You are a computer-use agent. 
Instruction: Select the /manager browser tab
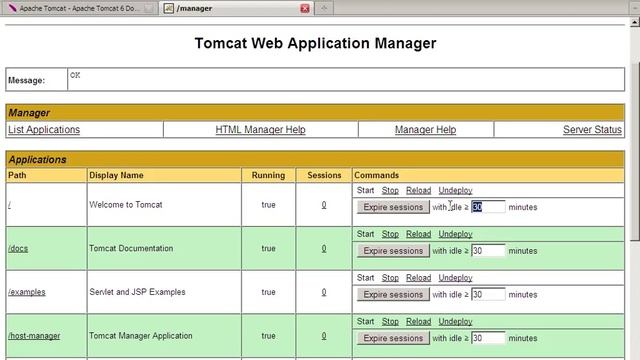point(236,8)
